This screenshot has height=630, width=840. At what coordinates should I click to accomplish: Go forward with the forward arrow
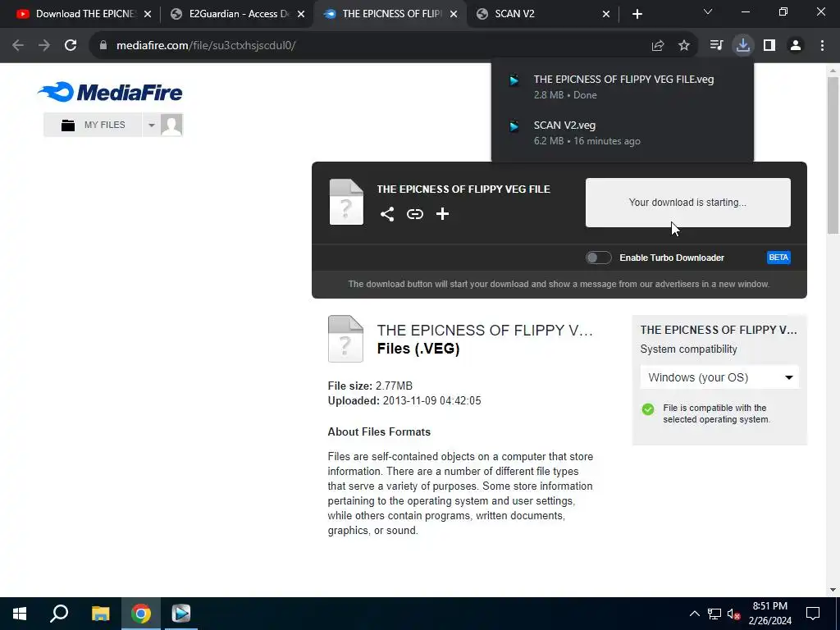(x=44, y=46)
